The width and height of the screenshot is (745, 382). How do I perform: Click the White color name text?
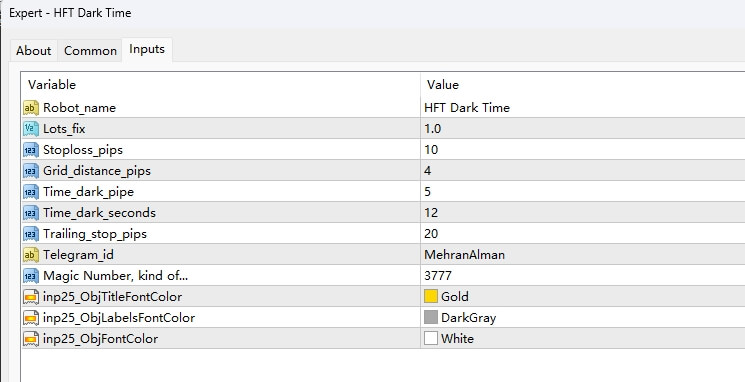(x=457, y=338)
